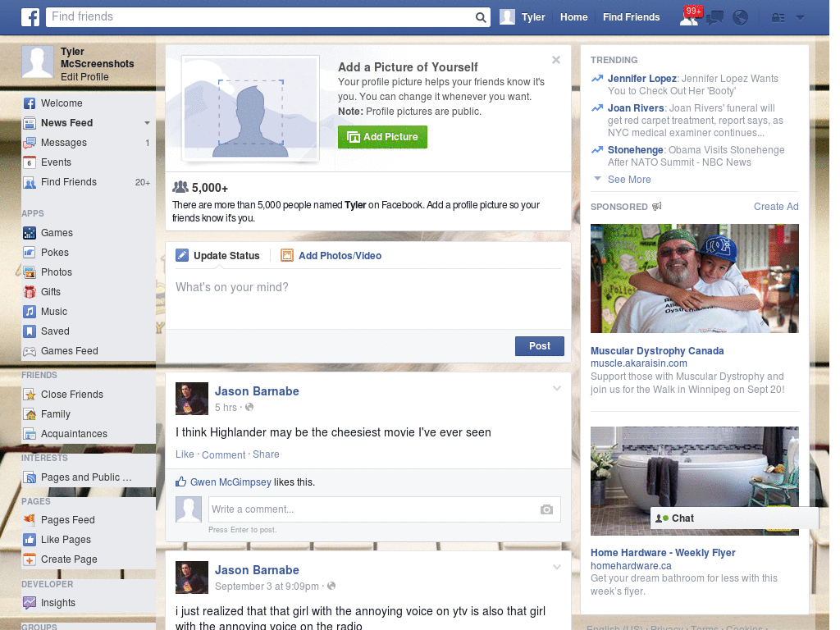This screenshot has height=630, width=840.
Task: Select the Add Photos/Video tab
Action: coord(331,256)
